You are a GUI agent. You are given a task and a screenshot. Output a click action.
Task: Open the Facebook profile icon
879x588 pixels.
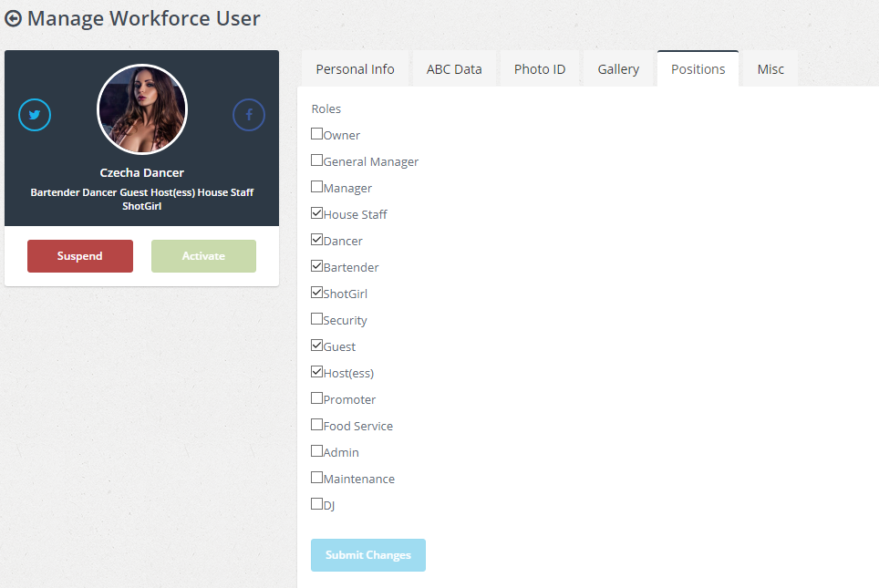tap(249, 115)
